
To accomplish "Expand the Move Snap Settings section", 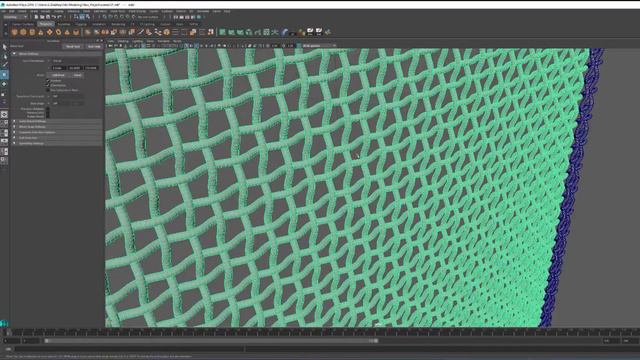I will [56, 127].
